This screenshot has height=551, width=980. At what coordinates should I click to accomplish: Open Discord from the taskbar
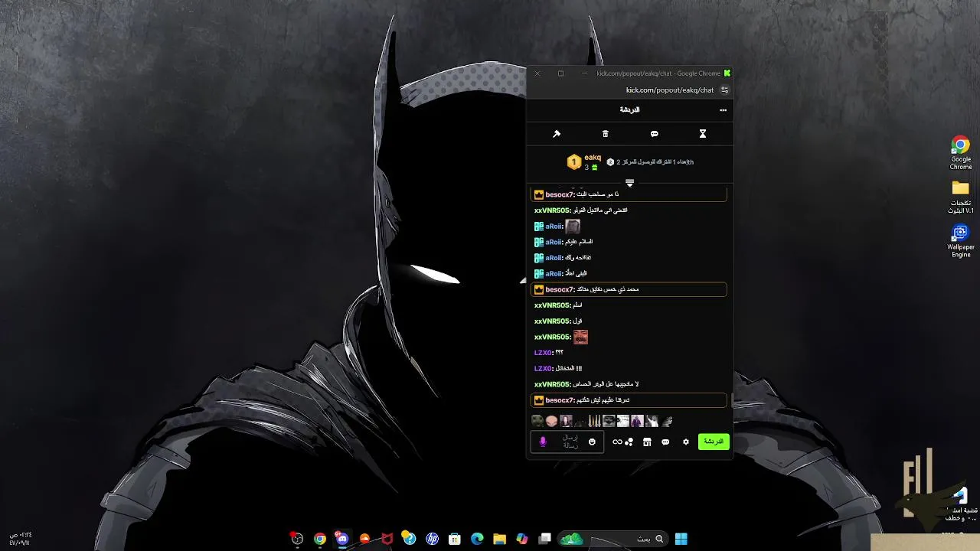pos(342,539)
